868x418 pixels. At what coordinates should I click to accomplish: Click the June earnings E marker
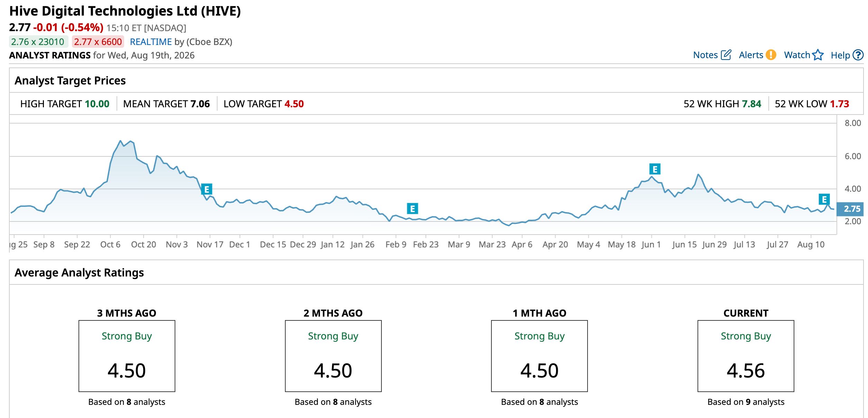pos(655,169)
